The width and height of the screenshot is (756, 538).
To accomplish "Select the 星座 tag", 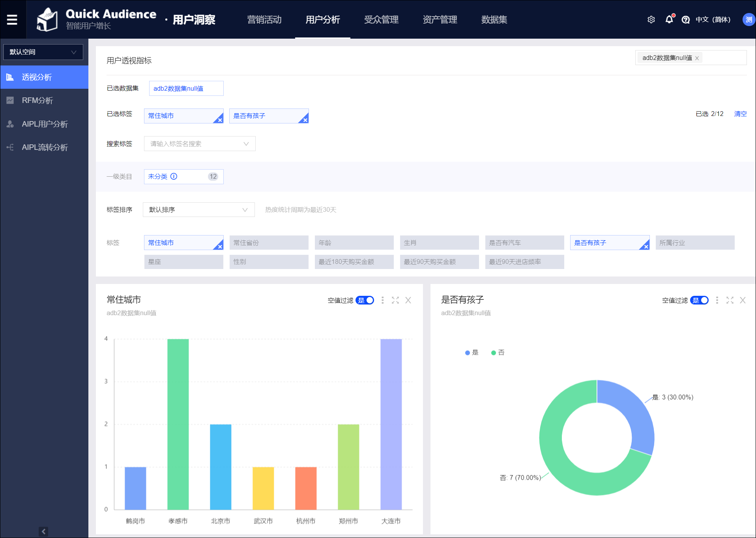I will pos(184,262).
